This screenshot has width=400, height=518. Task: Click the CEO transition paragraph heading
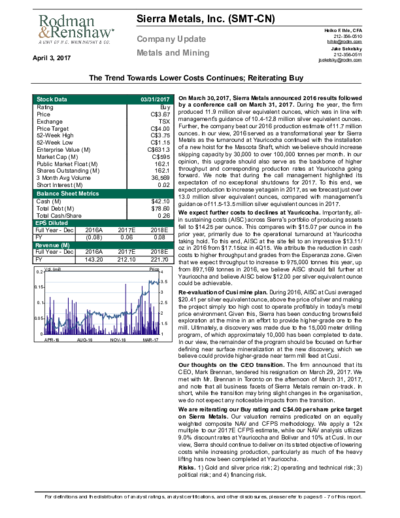[231, 365]
